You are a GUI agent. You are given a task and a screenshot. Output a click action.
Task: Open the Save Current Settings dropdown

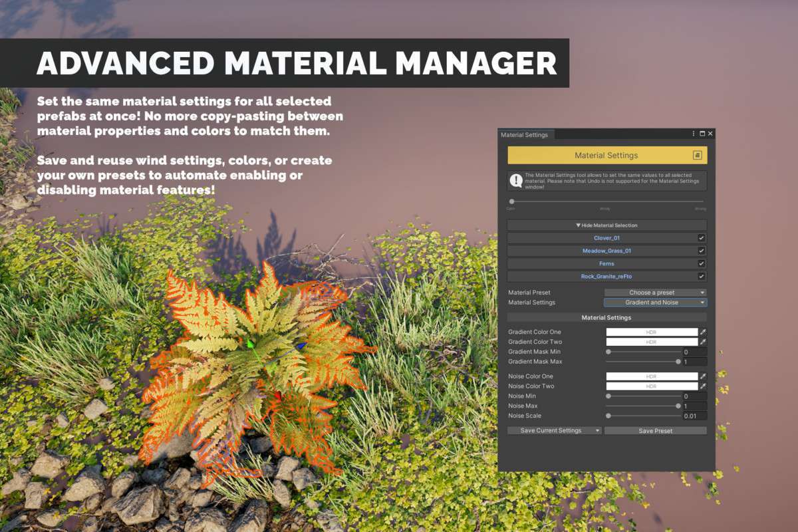pos(555,431)
